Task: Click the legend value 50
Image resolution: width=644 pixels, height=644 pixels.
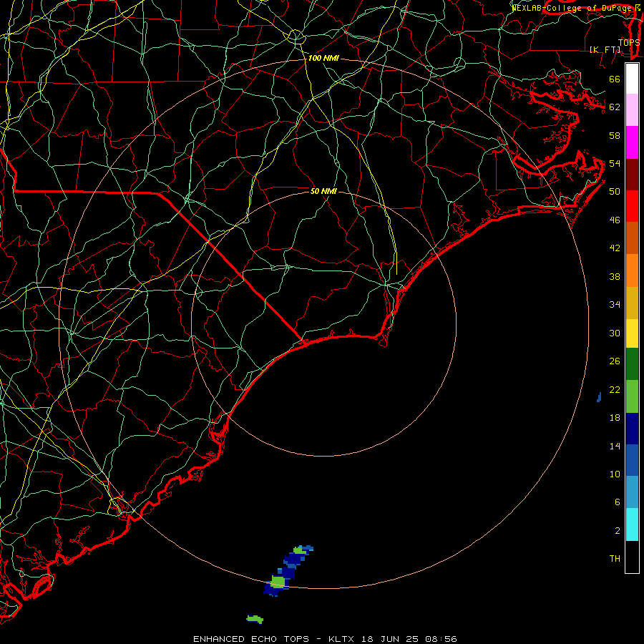Action: [x=615, y=191]
